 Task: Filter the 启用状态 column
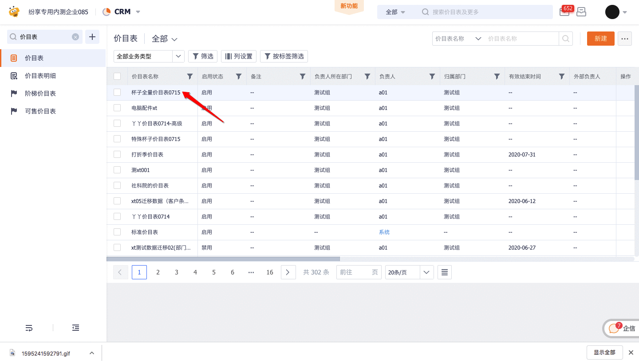coord(239,77)
